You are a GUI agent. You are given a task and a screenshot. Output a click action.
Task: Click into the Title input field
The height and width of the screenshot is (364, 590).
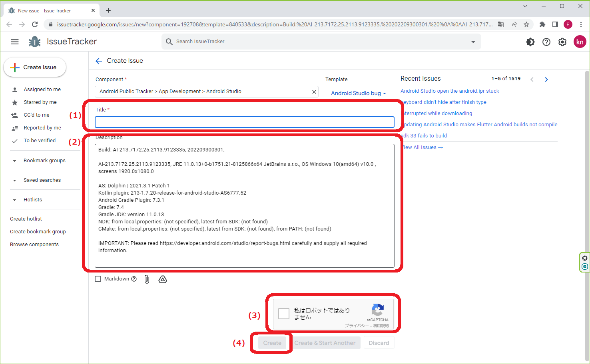click(x=245, y=122)
